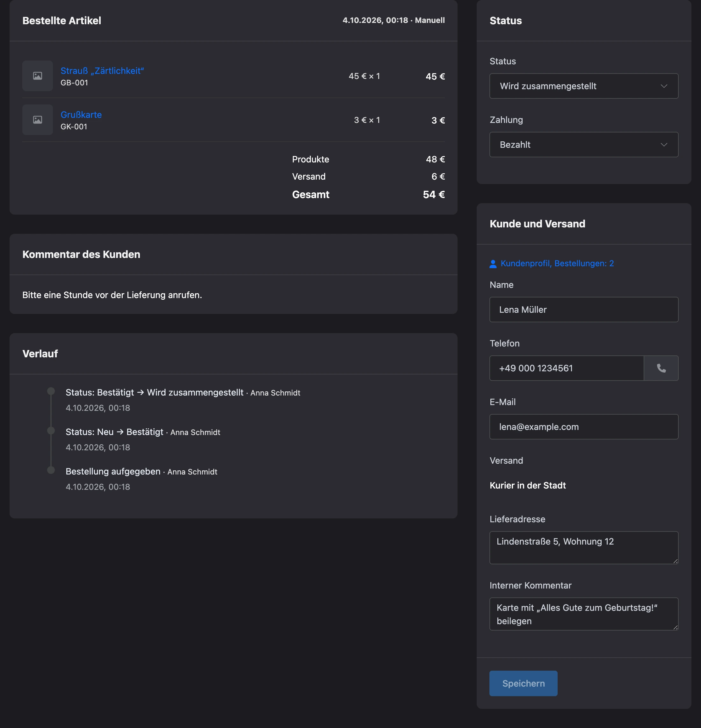Click the Interner Kommentar resize handle
The height and width of the screenshot is (728, 701).
[676, 627]
